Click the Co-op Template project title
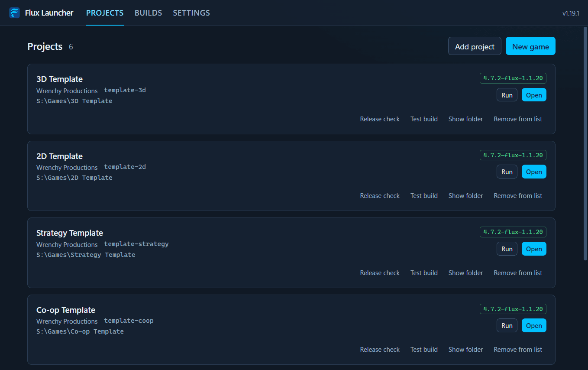 (x=66, y=310)
